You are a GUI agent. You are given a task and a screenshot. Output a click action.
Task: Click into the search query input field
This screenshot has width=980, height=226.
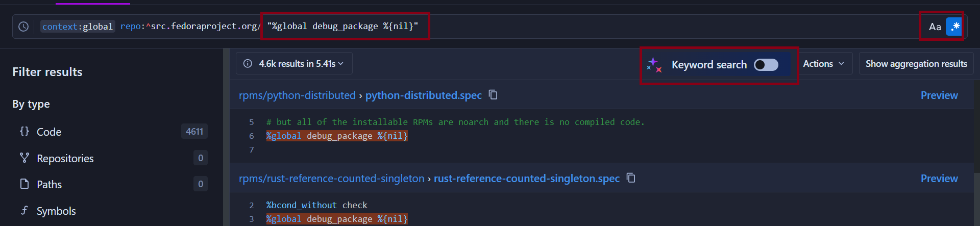click(x=612, y=27)
